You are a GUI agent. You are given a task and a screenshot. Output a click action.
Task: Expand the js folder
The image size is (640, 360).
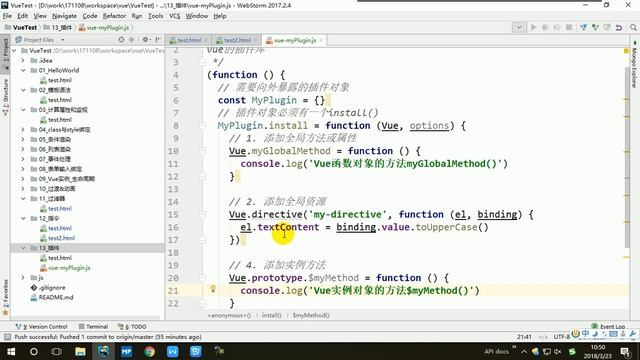23,278
